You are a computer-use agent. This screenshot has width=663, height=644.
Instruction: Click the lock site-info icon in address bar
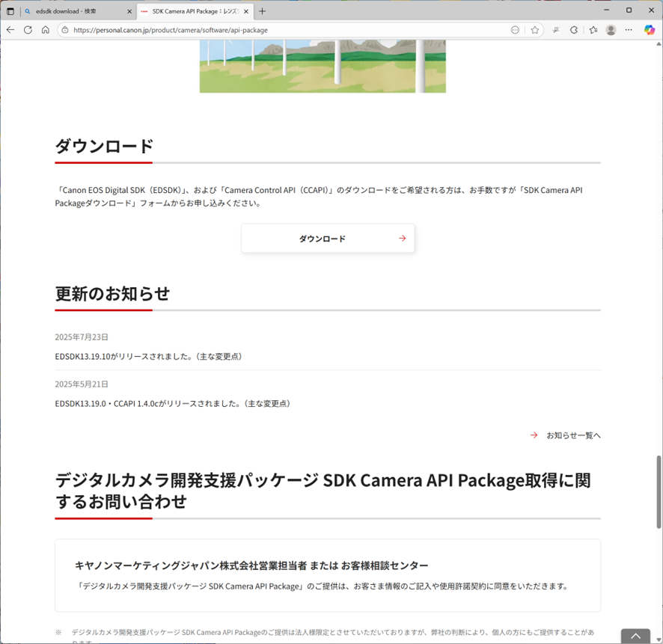[x=65, y=30]
